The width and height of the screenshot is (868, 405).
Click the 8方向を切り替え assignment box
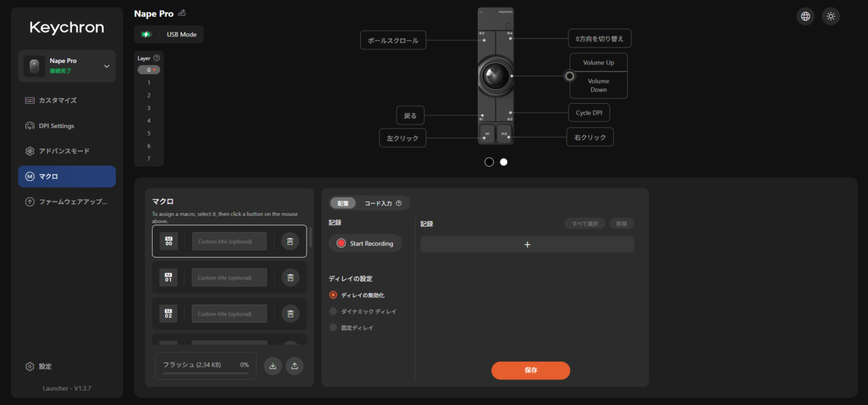(599, 39)
